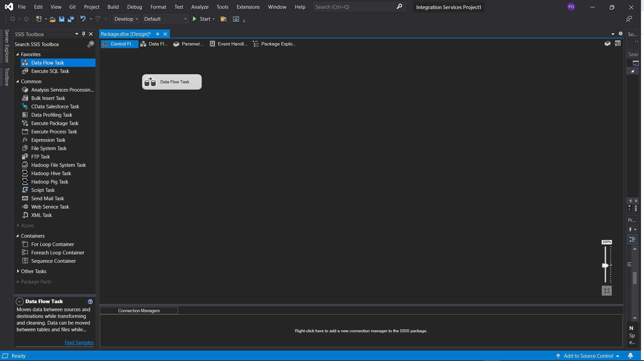Follow the Find Samples link
Image resolution: width=644 pixels, height=361 pixels.
(79, 343)
